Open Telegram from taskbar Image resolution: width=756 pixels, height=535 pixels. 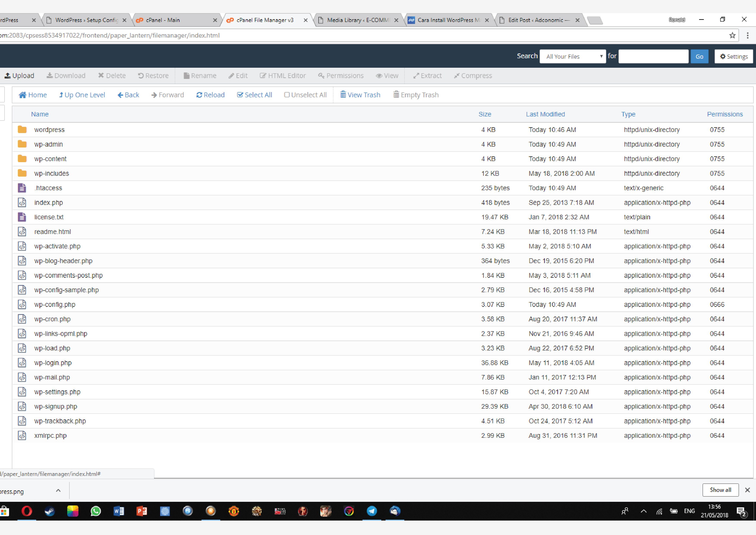coord(372,511)
